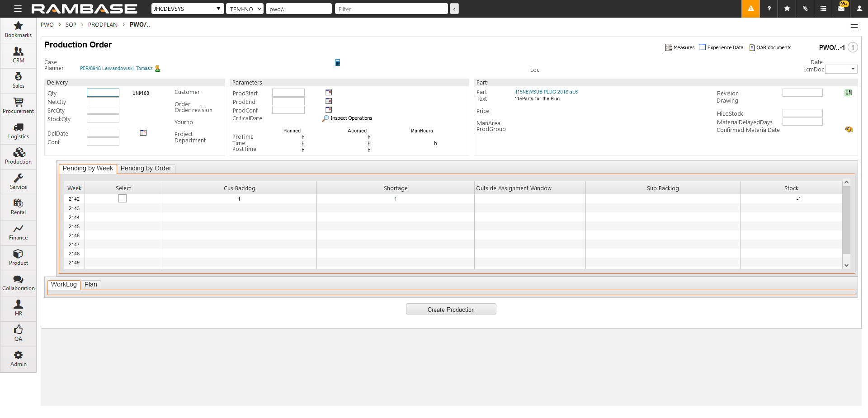This screenshot has height=418, width=868.
Task: Click the calculator icon near Case
Action: click(x=337, y=62)
